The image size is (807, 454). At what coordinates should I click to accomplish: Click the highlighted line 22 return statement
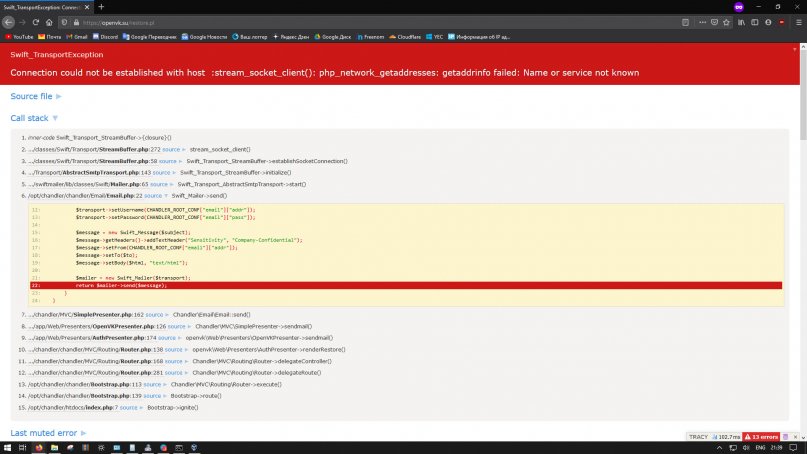(x=406, y=285)
